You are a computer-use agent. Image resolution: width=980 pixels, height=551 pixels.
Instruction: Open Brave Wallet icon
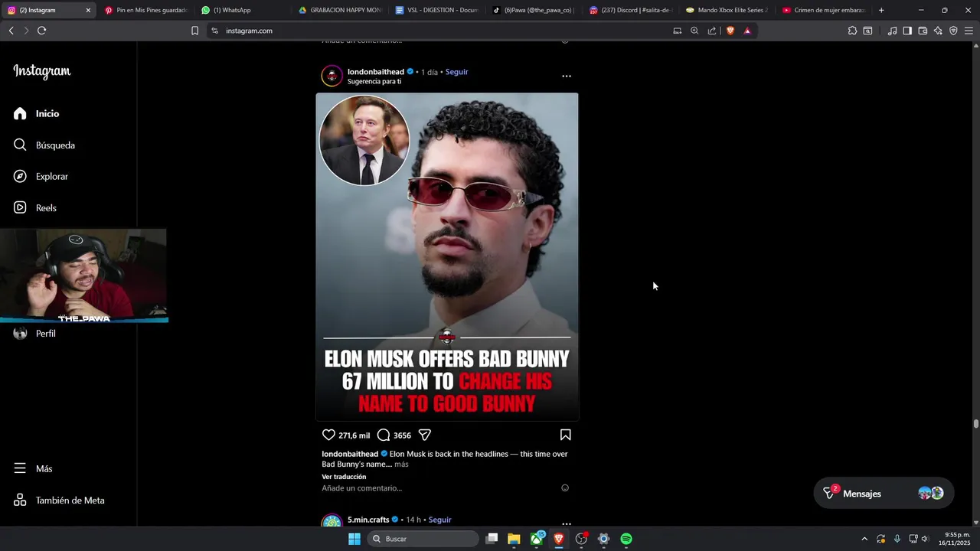[923, 31]
